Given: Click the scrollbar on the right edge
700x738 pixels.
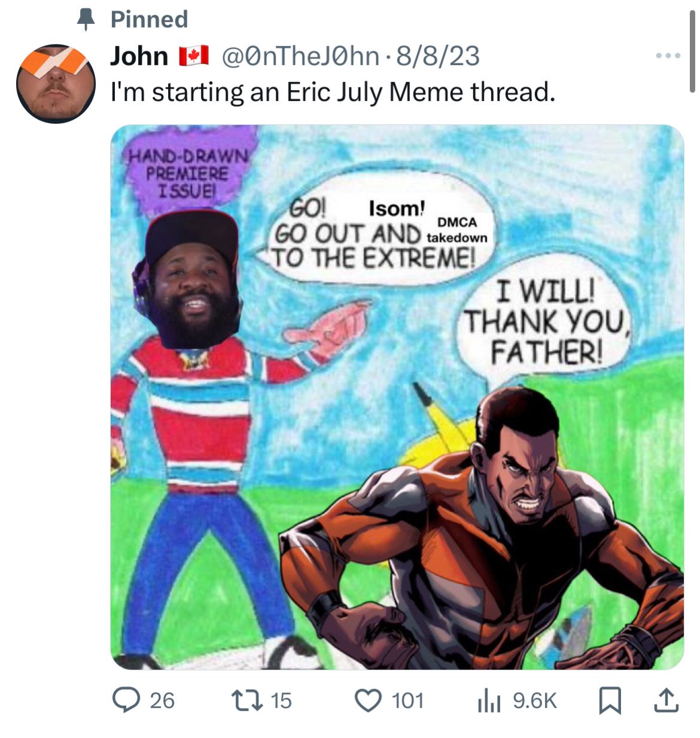Looking at the screenshot, I should click(692, 52).
